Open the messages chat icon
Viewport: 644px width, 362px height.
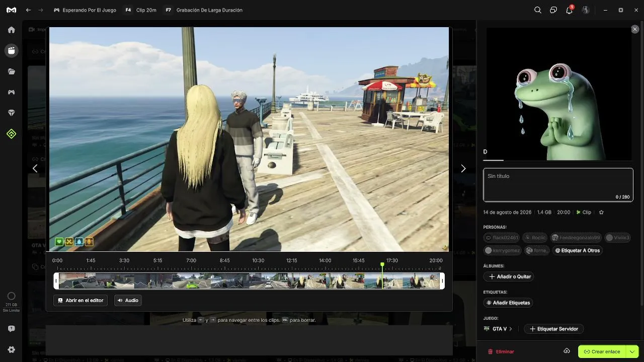[x=553, y=10]
